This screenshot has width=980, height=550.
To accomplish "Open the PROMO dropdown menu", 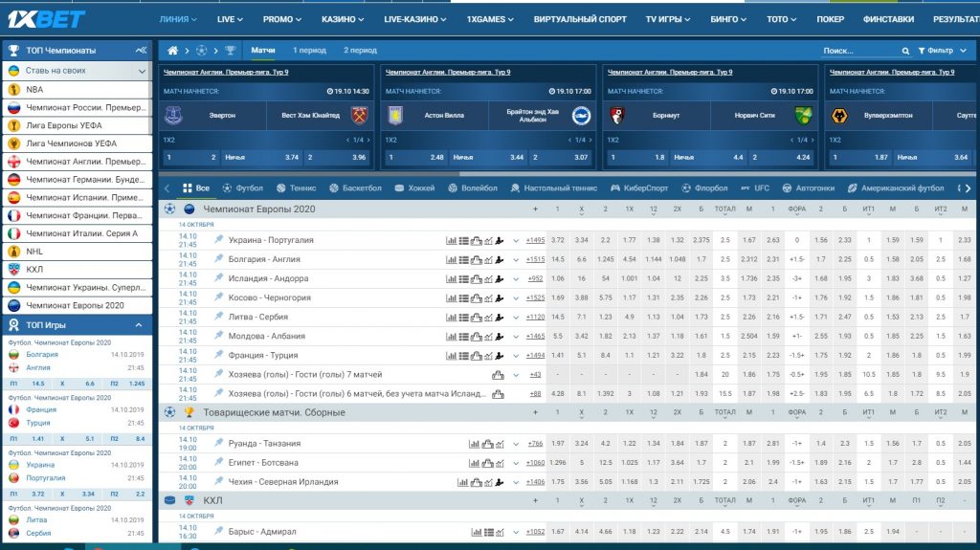I will point(282,19).
